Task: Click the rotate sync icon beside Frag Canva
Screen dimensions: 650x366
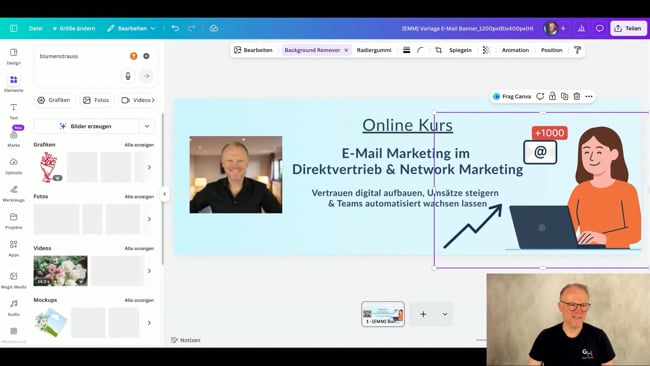Action: [x=540, y=96]
